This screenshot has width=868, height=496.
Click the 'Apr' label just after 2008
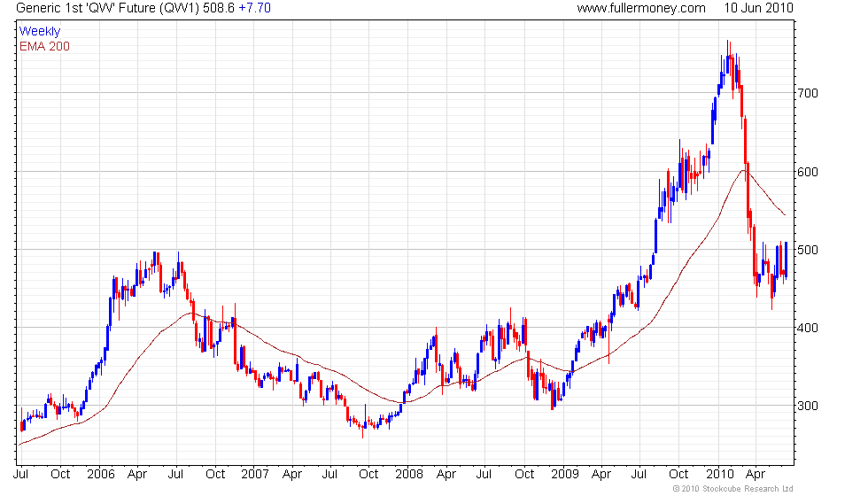(446, 475)
